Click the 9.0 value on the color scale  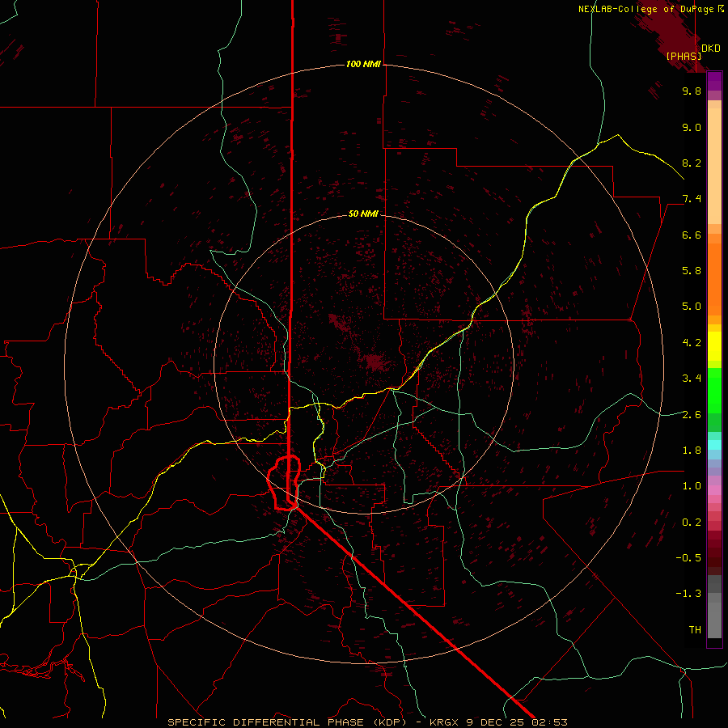click(692, 127)
